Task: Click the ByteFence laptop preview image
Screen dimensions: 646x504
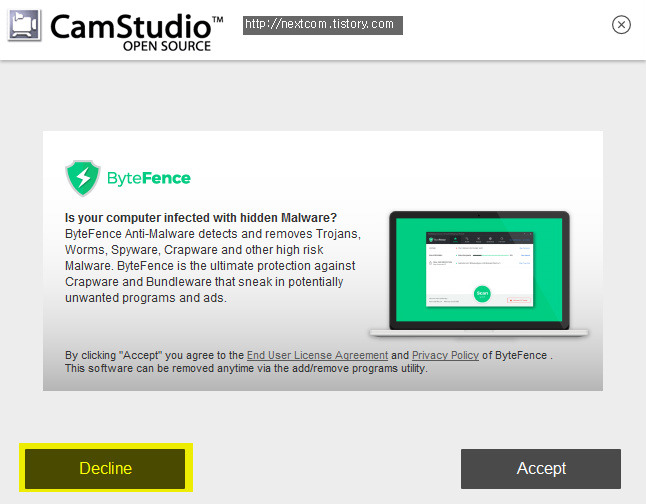Action: point(479,274)
